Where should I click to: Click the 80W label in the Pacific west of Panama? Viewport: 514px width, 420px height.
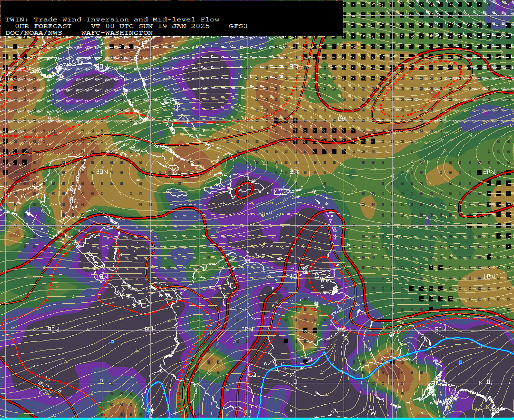coord(150,329)
